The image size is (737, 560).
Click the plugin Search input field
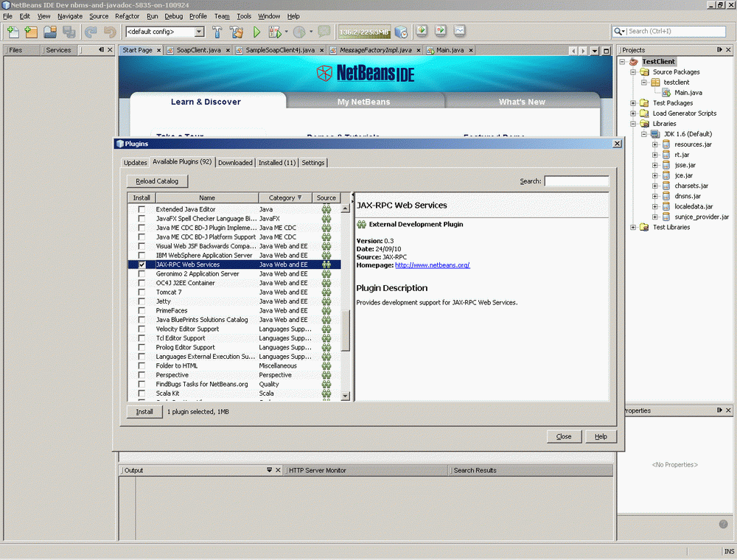click(x=576, y=181)
